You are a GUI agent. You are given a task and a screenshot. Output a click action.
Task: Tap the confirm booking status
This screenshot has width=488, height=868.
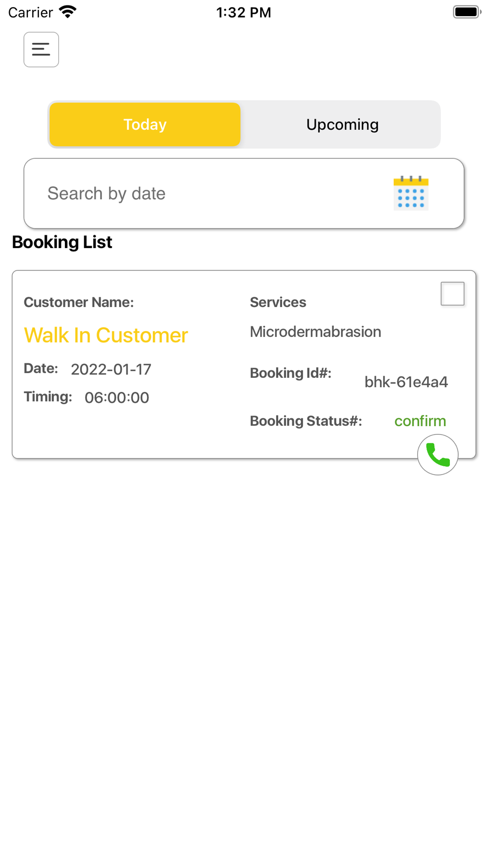point(420,421)
